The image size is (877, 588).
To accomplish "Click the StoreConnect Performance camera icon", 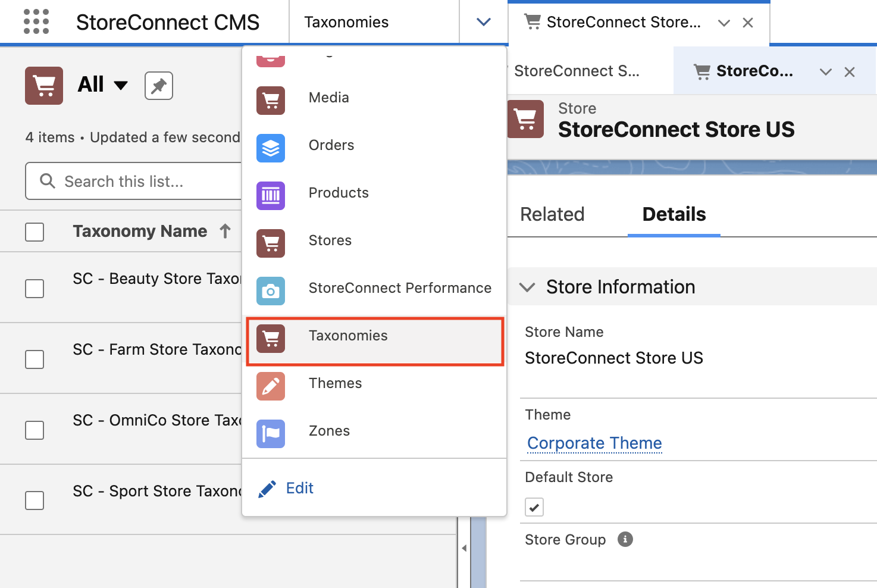I will pyautogui.click(x=271, y=291).
